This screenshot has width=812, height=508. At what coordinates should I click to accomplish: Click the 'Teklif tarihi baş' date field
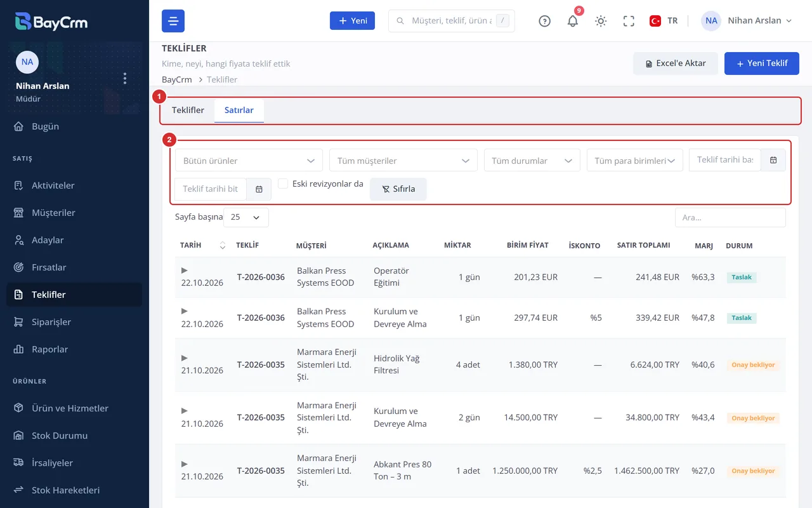[x=725, y=160]
